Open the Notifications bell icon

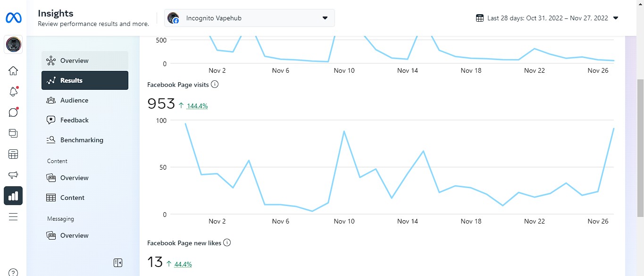(x=13, y=92)
